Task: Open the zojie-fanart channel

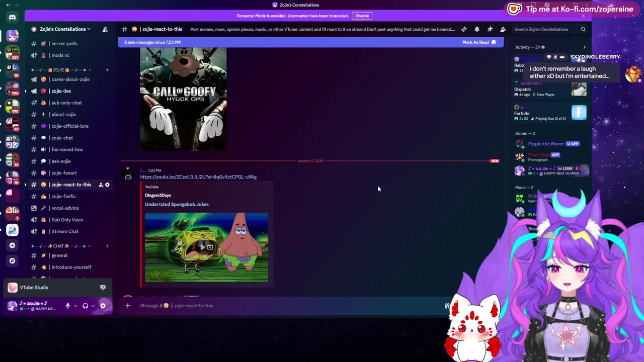Action: pos(70,173)
